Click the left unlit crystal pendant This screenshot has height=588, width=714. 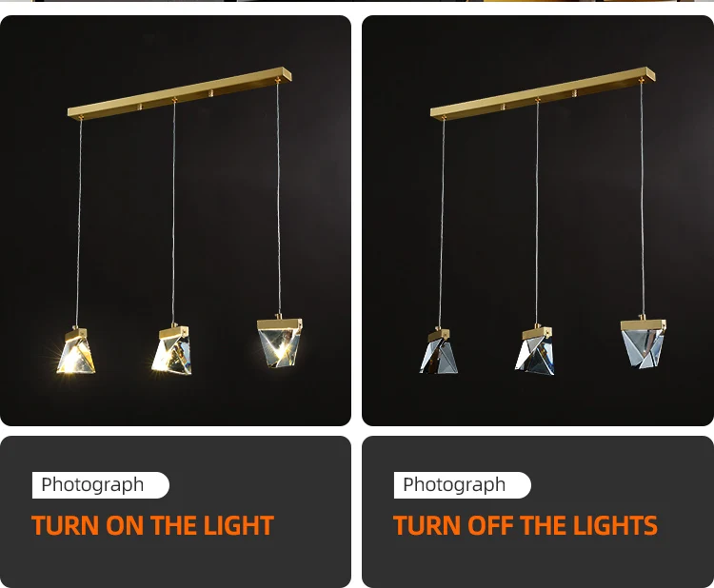coord(439,351)
